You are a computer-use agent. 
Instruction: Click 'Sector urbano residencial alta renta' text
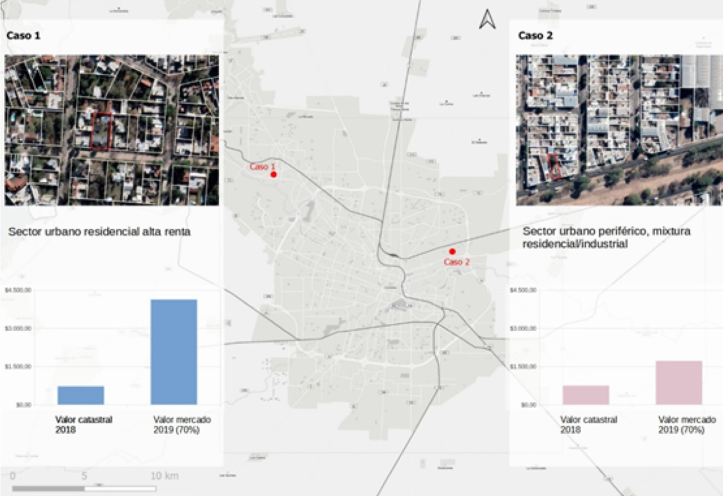(x=99, y=231)
